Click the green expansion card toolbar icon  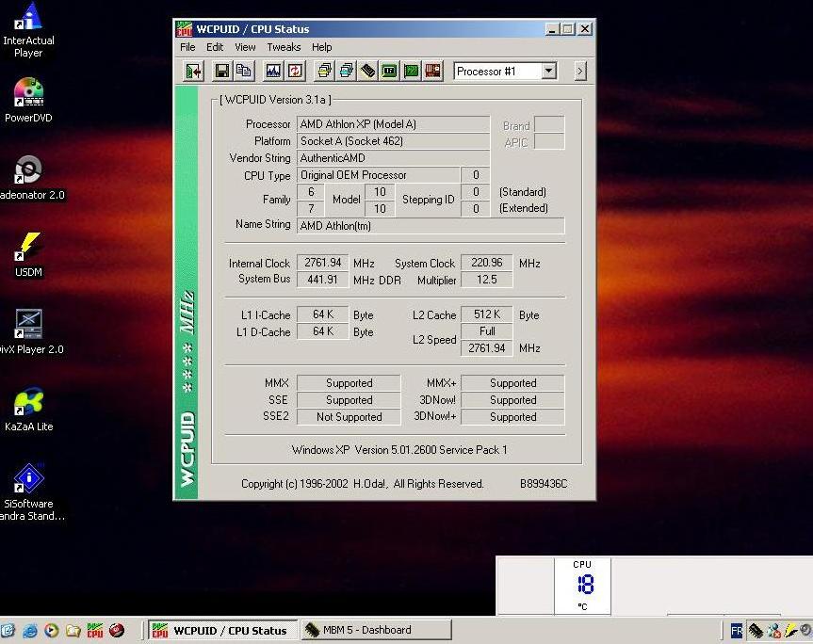pyautogui.click(x=411, y=71)
